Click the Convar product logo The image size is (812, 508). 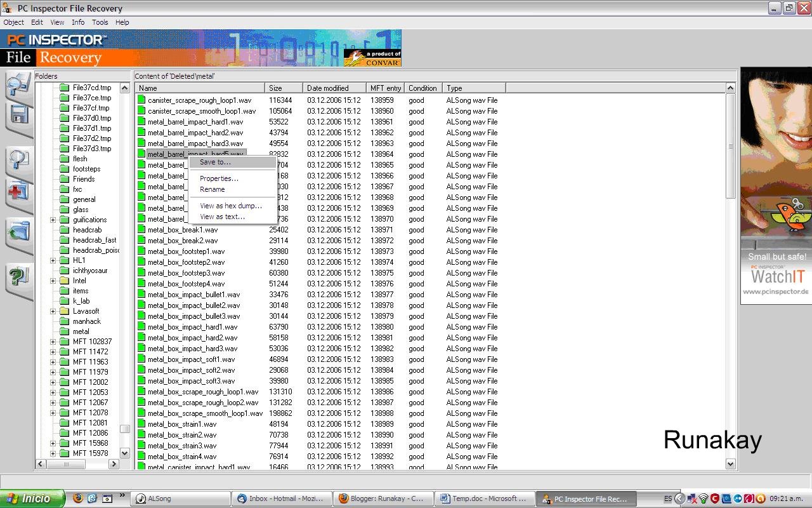[372, 58]
